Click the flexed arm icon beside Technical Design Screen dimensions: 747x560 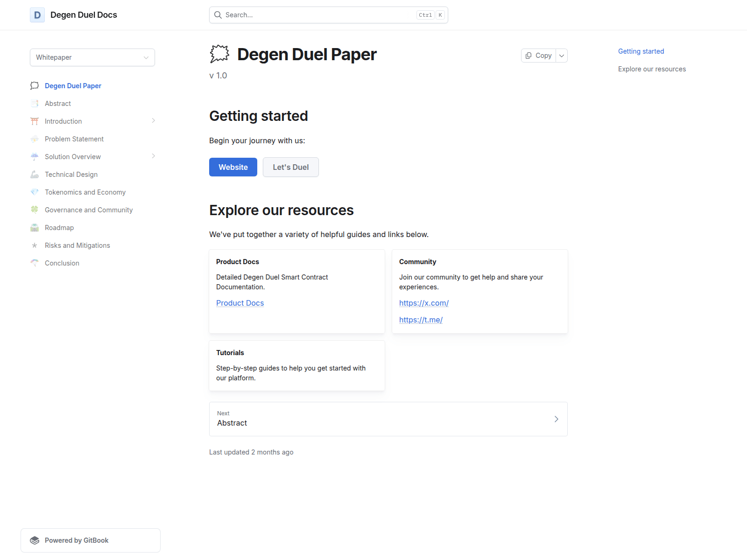pyautogui.click(x=35, y=175)
